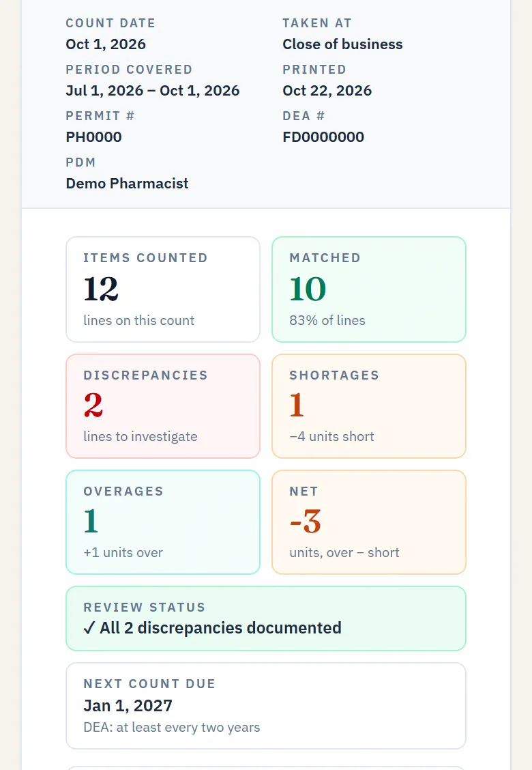Click the period covered Jul 1, 2026 – Oct 1, 2026

point(153,91)
